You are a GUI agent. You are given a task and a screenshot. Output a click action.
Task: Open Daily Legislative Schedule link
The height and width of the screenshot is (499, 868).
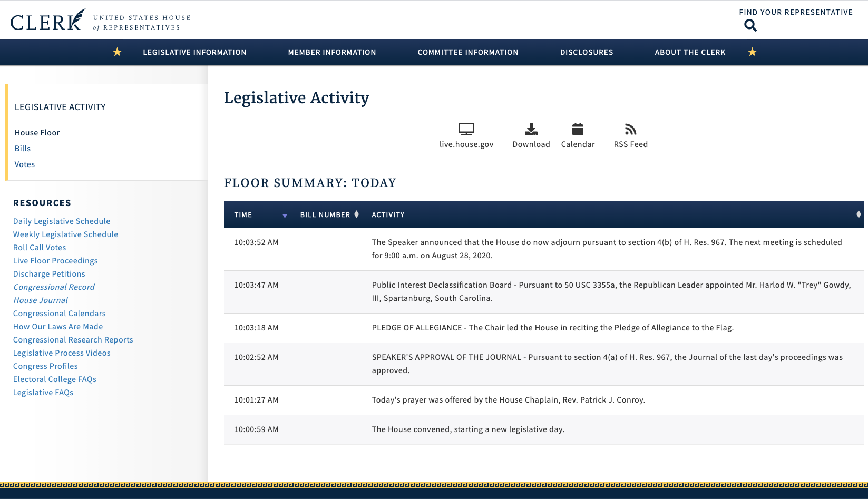coord(62,221)
